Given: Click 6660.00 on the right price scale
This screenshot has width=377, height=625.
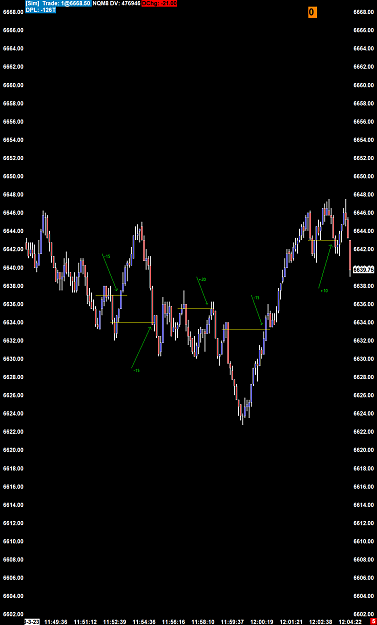Looking at the screenshot, I should point(364,85).
